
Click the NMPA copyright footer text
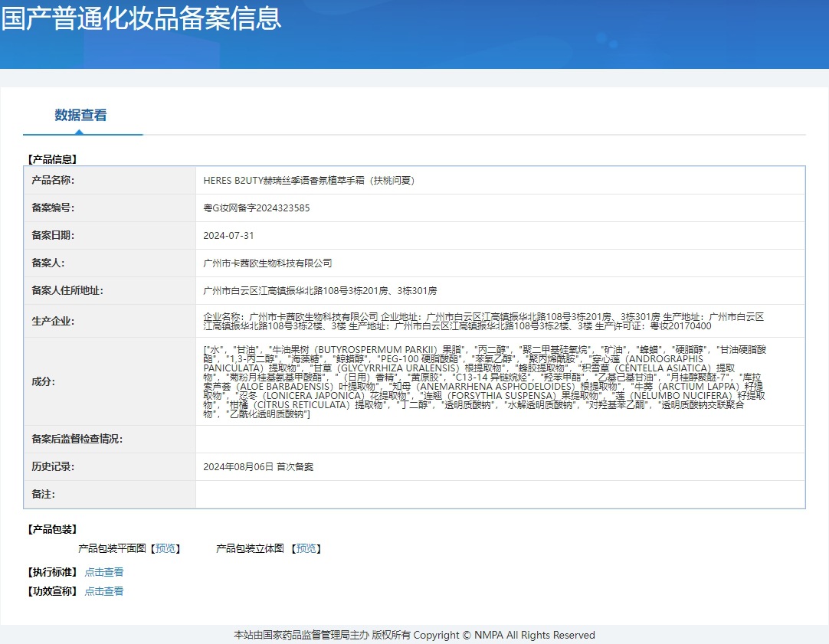(x=414, y=635)
